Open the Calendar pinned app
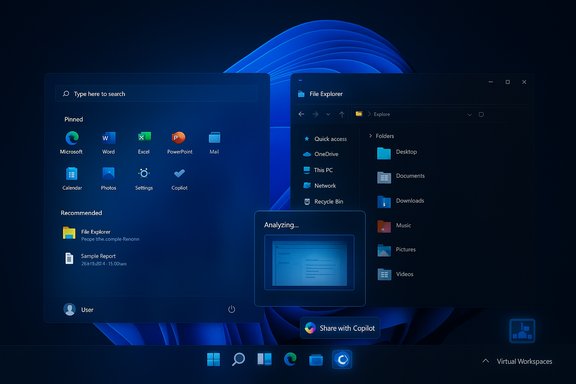Viewport: 576px width, 384px height. [72, 179]
